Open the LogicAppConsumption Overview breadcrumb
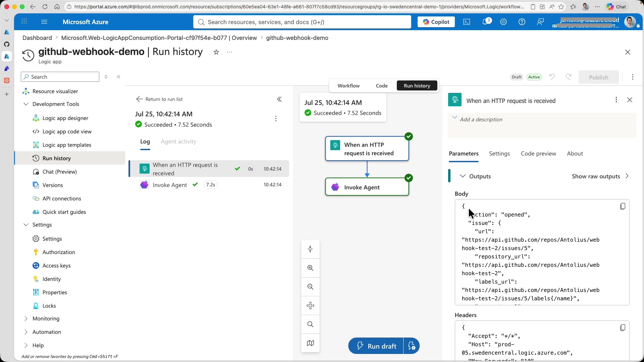 (159, 38)
